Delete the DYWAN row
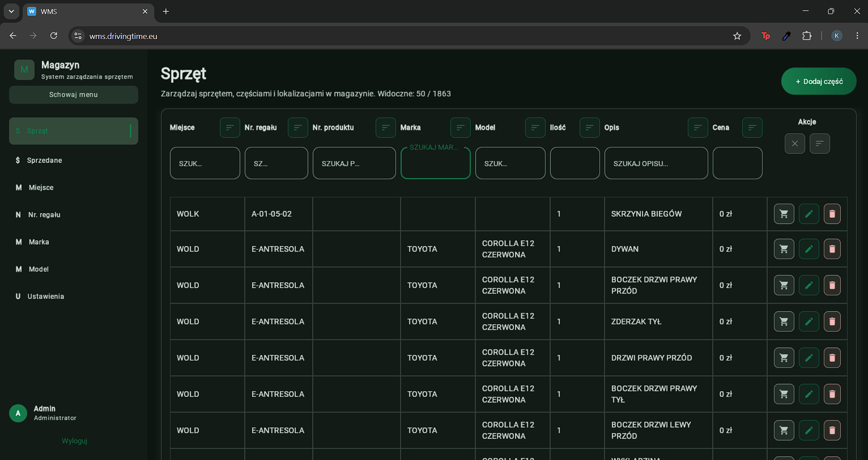The image size is (868, 460). 832,249
